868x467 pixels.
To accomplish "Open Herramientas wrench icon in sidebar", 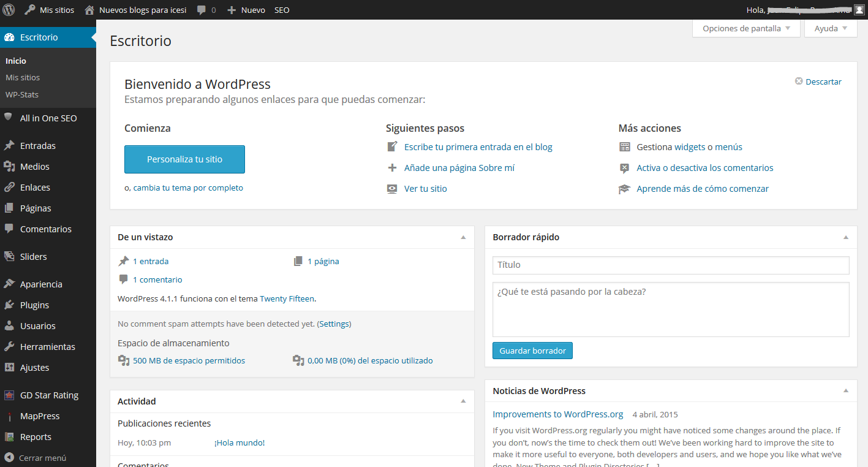I will click(x=9, y=347).
